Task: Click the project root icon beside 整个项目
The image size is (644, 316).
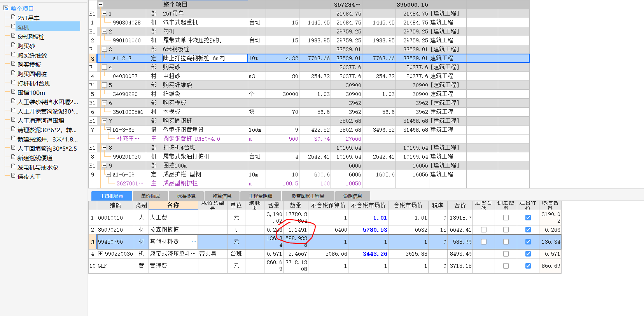Action: [x=6, y=8]
